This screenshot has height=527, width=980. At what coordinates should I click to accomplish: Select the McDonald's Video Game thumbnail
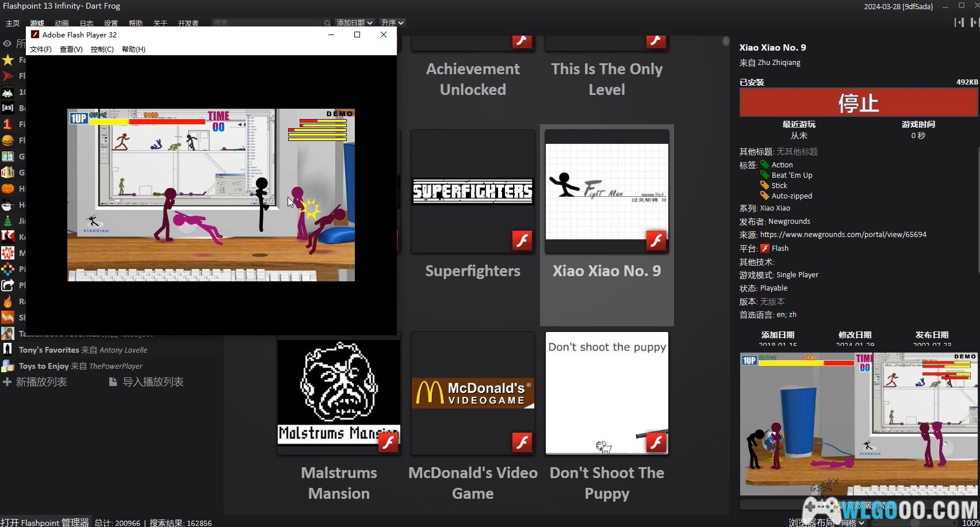coord(473,393)
